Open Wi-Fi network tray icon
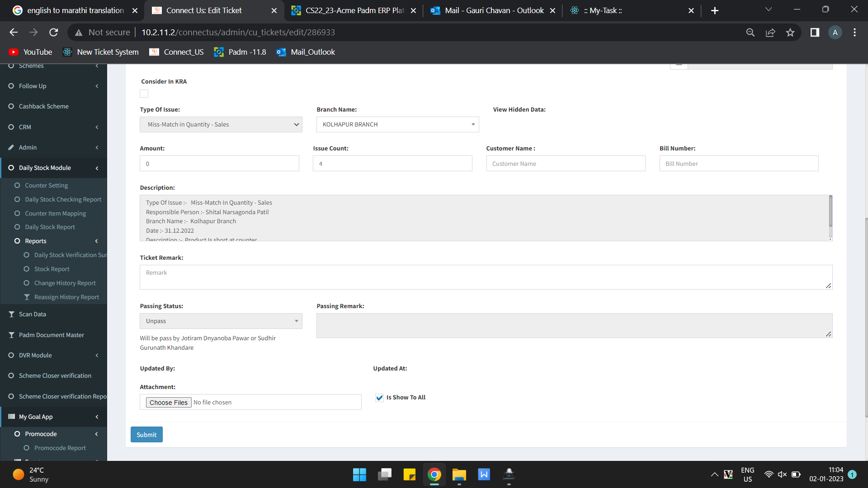This screenshot has height=488, width=868. point(769,474)
